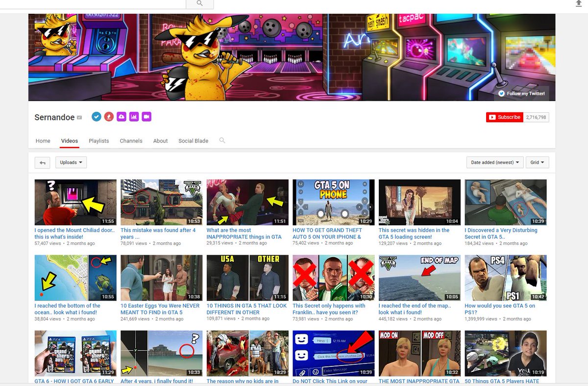Viewport: 588px width, 386px height.
Task: Click the text message link thumbnail 10:39
Action: click(333, 353)
